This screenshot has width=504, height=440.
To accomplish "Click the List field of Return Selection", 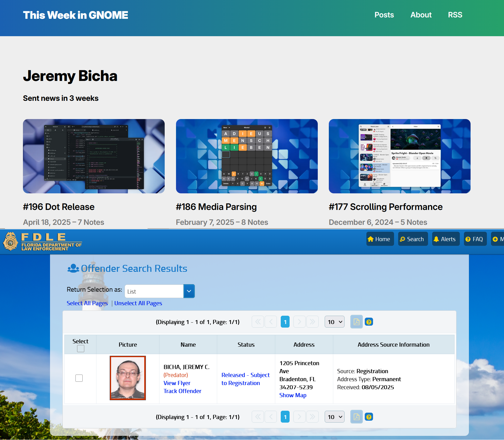I will (154, 291).
